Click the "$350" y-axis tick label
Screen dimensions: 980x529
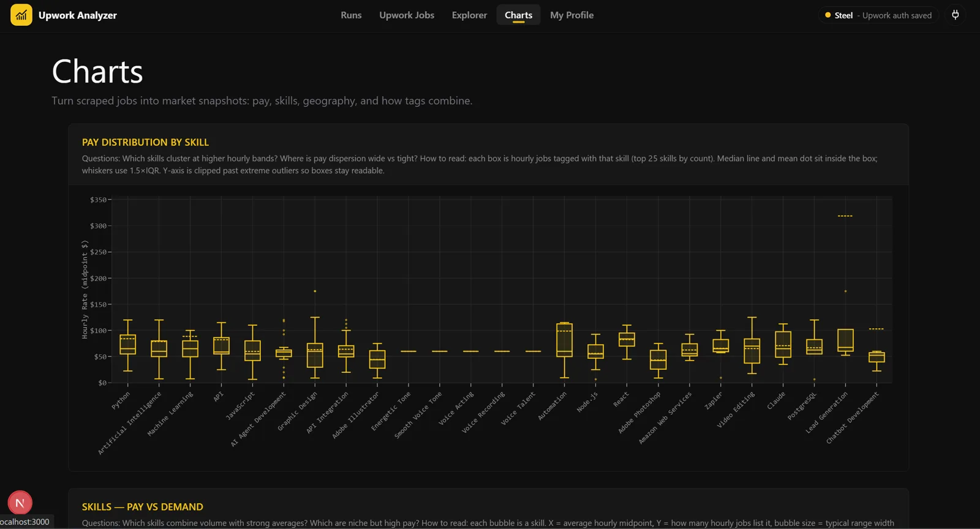point(98,200)
